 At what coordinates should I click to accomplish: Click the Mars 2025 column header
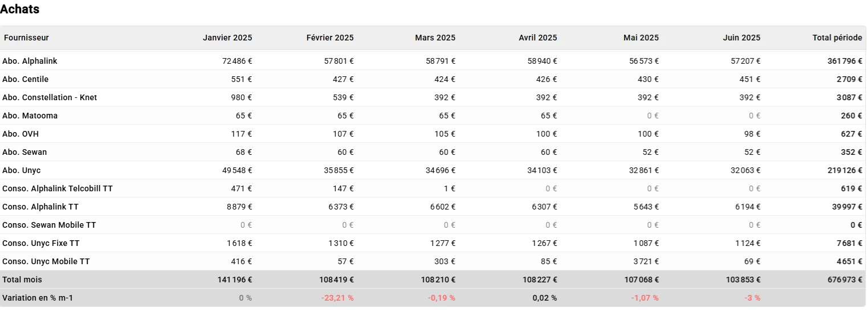tap(435, 38)
